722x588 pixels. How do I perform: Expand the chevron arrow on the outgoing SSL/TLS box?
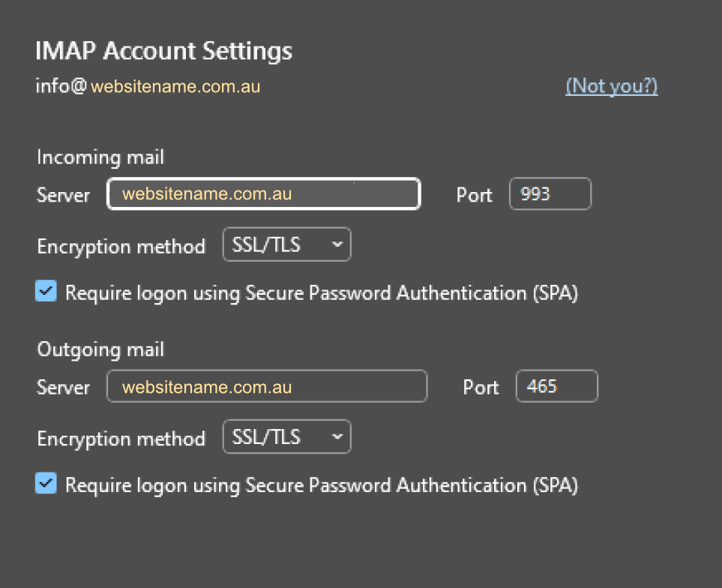[x=337, y=436]
